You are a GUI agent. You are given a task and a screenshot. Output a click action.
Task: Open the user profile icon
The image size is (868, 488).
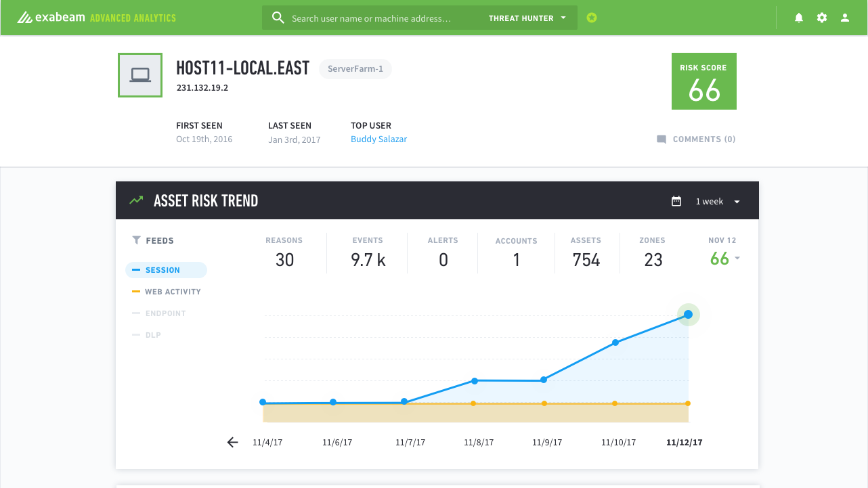pyautogui.click(x=845, y=18)
